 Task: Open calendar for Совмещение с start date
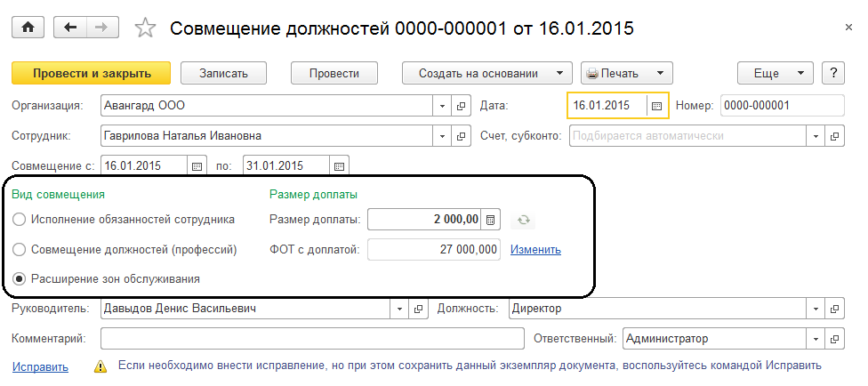(197, 166)
